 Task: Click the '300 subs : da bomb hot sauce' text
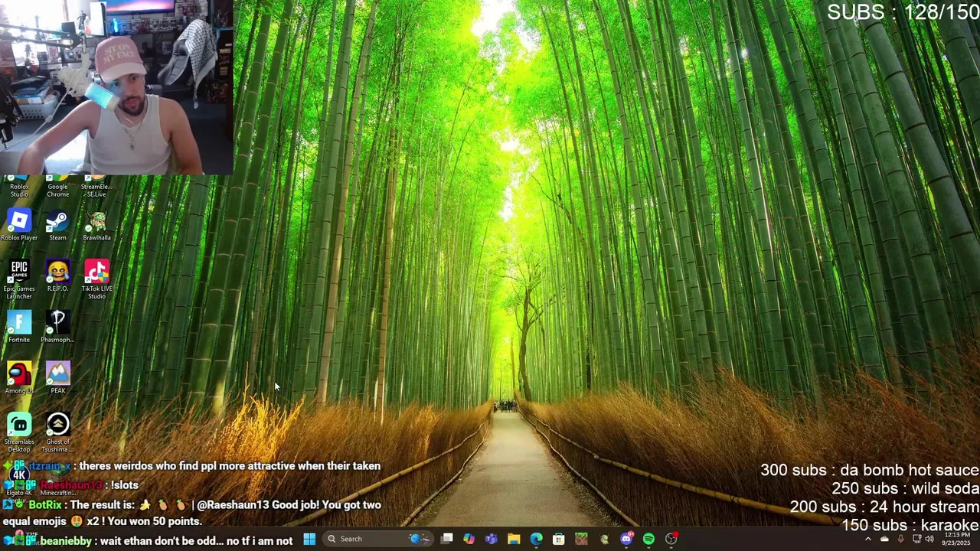(870, 471)
